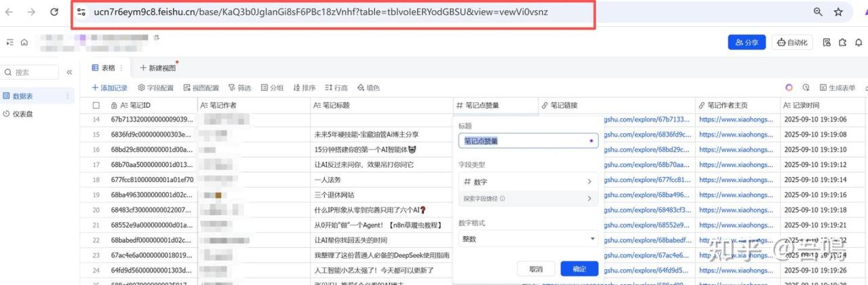Click the 确定 confirm button

[579, 269]
